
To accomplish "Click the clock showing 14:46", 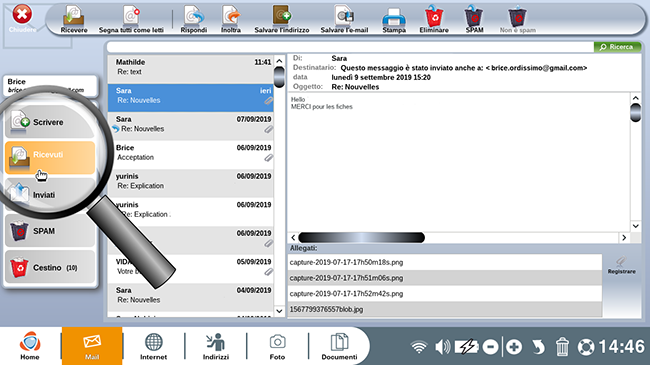I will (621, 347).
